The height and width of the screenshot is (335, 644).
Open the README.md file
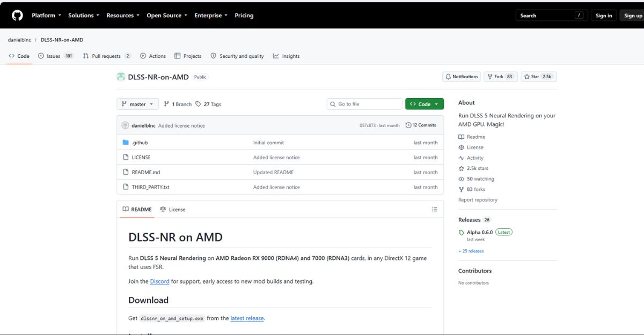click(x=146, y=173)
